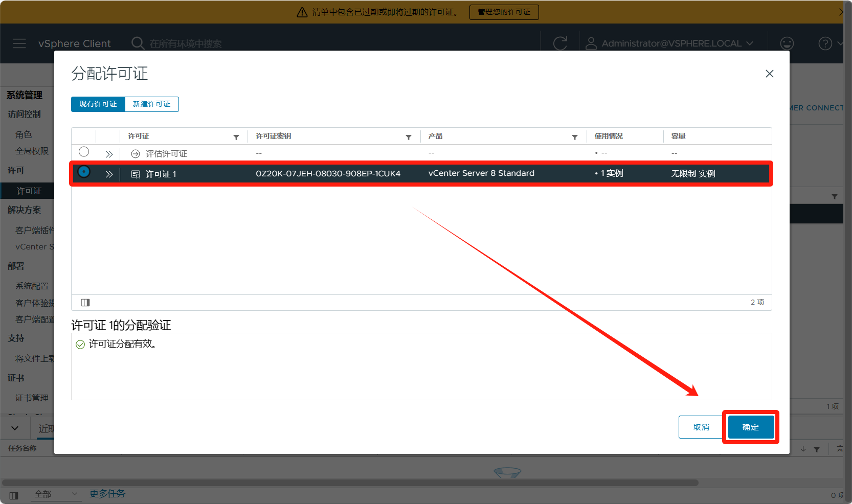Viewport: 852px width, 504px height.
Task: Open the column chooser icon below table
Action: [85, 303]
